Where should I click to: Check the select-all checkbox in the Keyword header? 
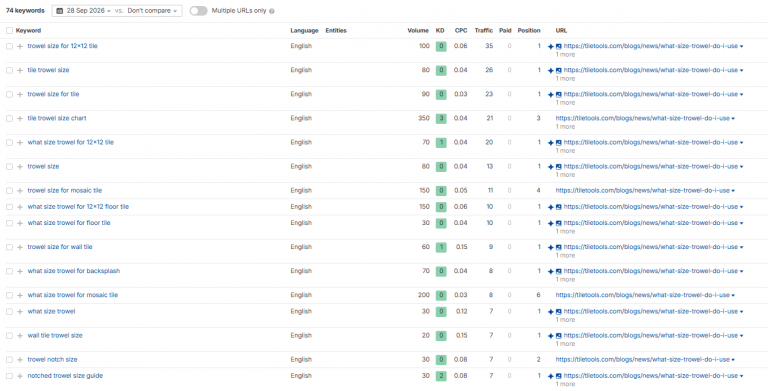coord(9,30)
